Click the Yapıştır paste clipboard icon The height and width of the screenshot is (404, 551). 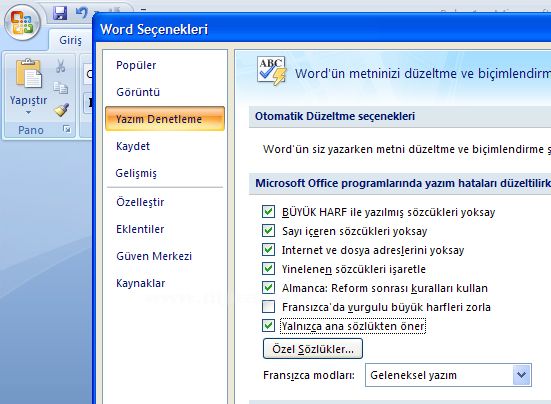(28, 73)
